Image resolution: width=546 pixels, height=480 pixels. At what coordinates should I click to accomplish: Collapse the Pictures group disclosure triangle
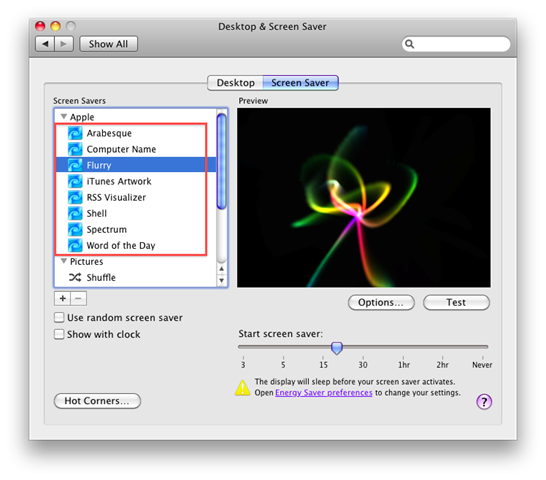coord(63,261)
